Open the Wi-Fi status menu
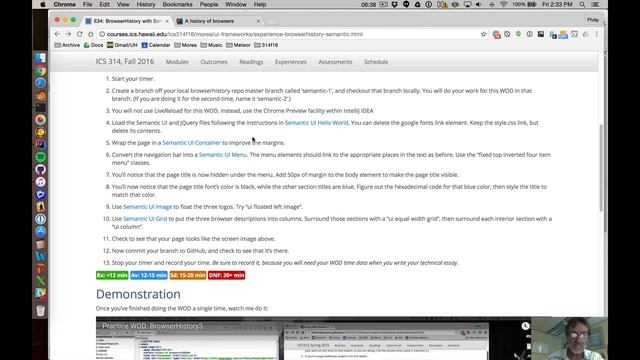Image resolution: width=640 pixels, height=360 pixels. coord(504,4)
